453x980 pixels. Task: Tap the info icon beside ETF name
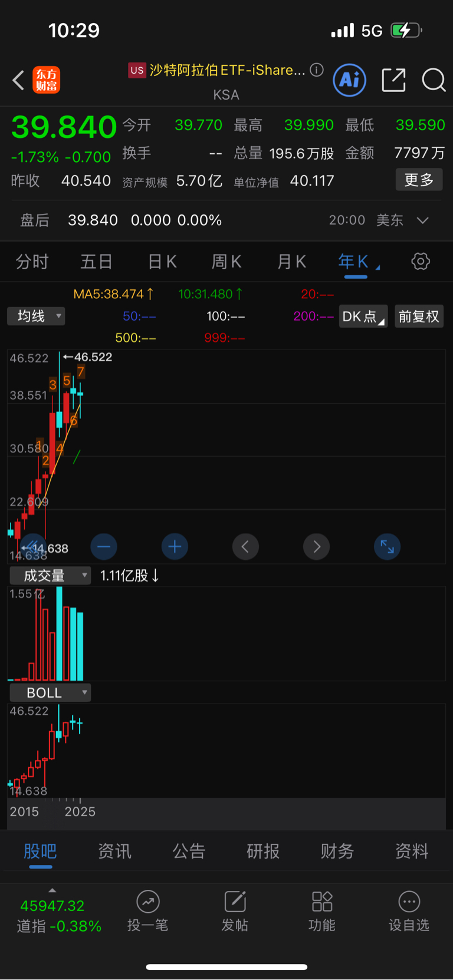coord(317,70)
